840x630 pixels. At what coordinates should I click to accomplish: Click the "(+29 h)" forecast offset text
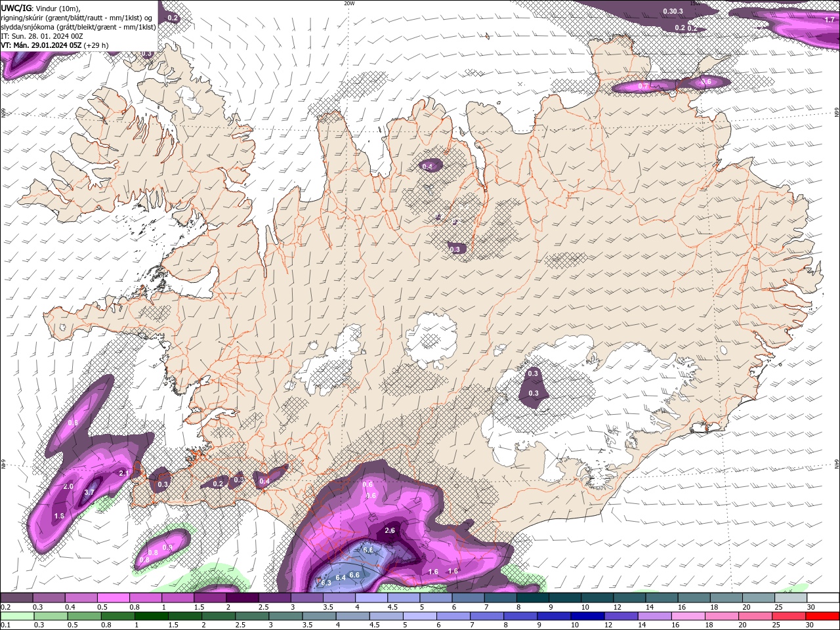pyautogui.click(x=96, y=45)
